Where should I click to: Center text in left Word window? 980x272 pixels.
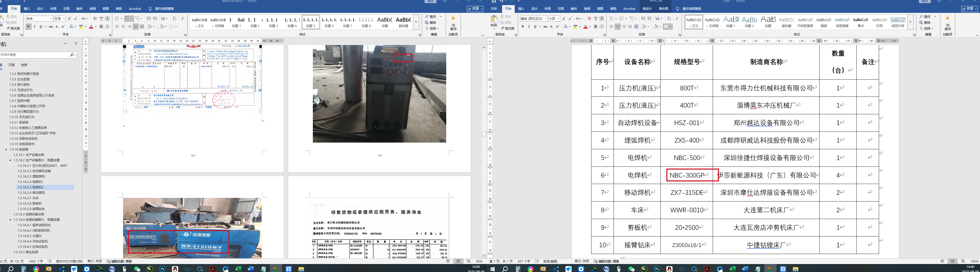point(123,27)
